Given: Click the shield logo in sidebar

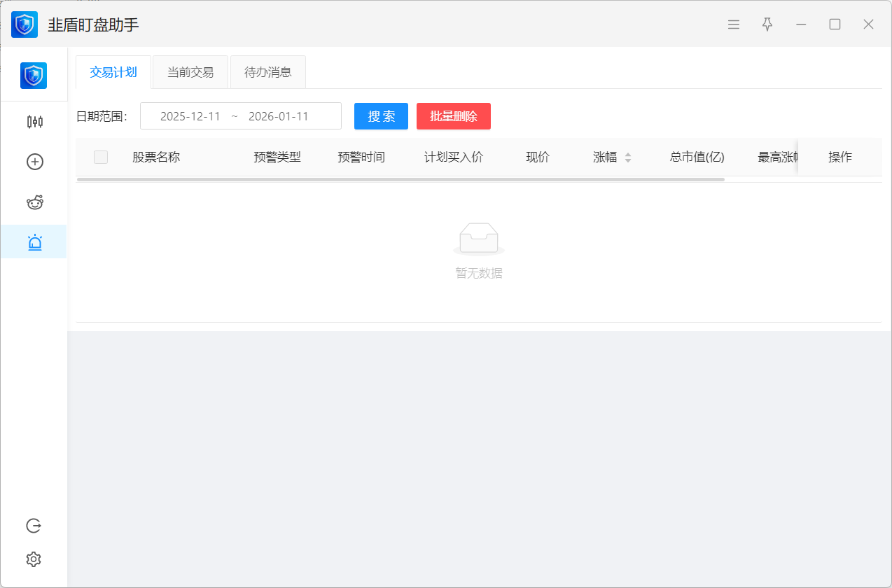Looking at the screenshot, I should [x=34, y=76].
